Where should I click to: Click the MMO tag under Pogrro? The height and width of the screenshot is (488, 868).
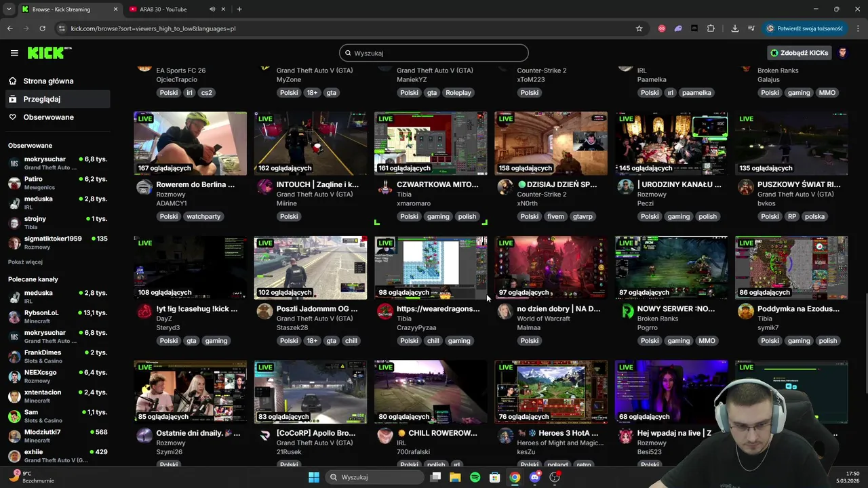[x=707, y=341]
